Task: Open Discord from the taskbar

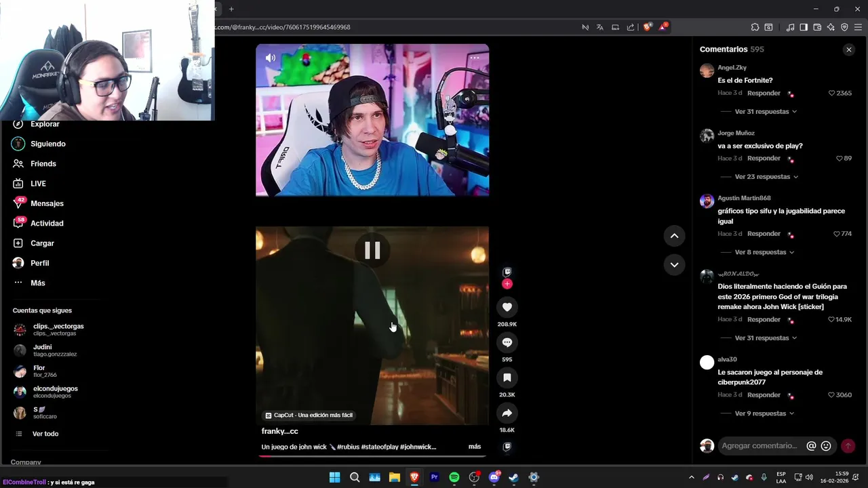Action: (494, 477)
